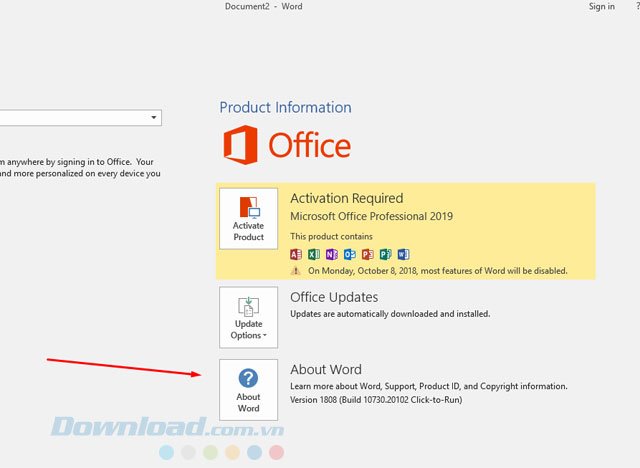Click Sign in at top right
The height and width of the screenshot is (468, 640).
coord(601,7)
